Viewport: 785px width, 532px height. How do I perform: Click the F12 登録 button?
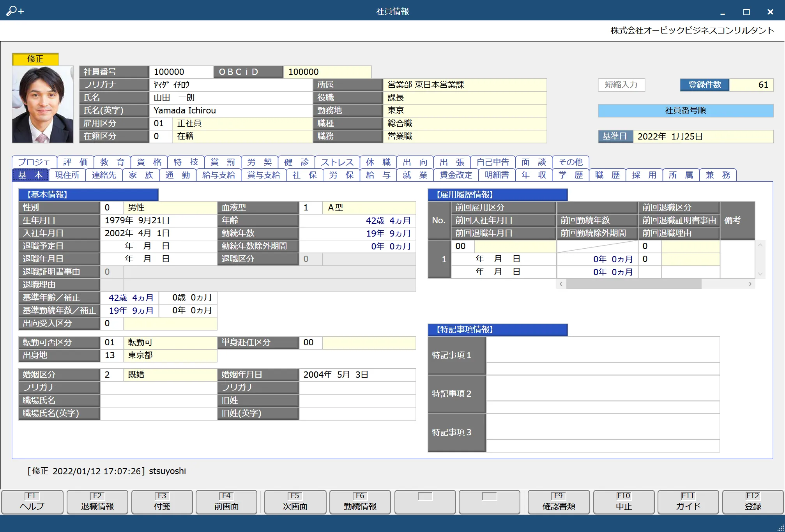pos(753,502)
